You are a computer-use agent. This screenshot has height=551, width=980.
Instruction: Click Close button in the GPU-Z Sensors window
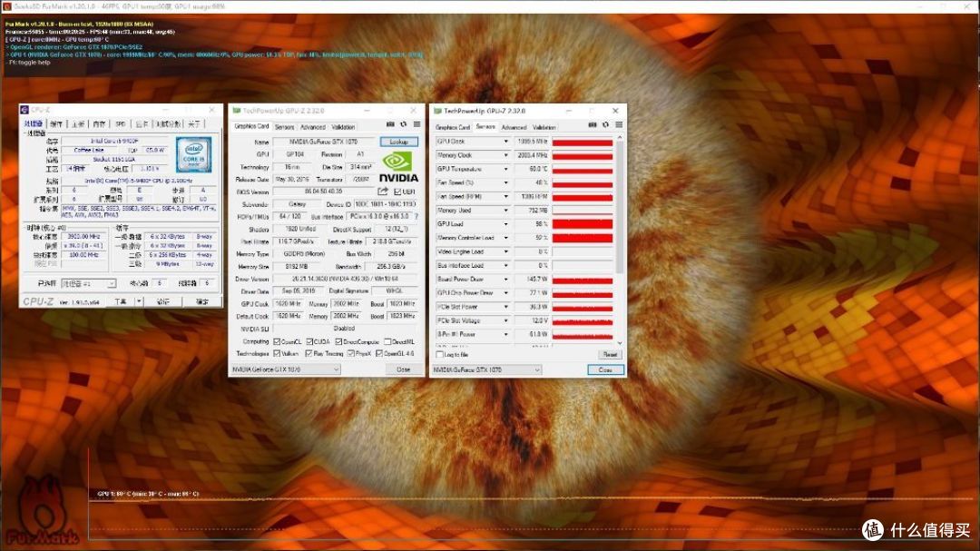tap(605, 370)
